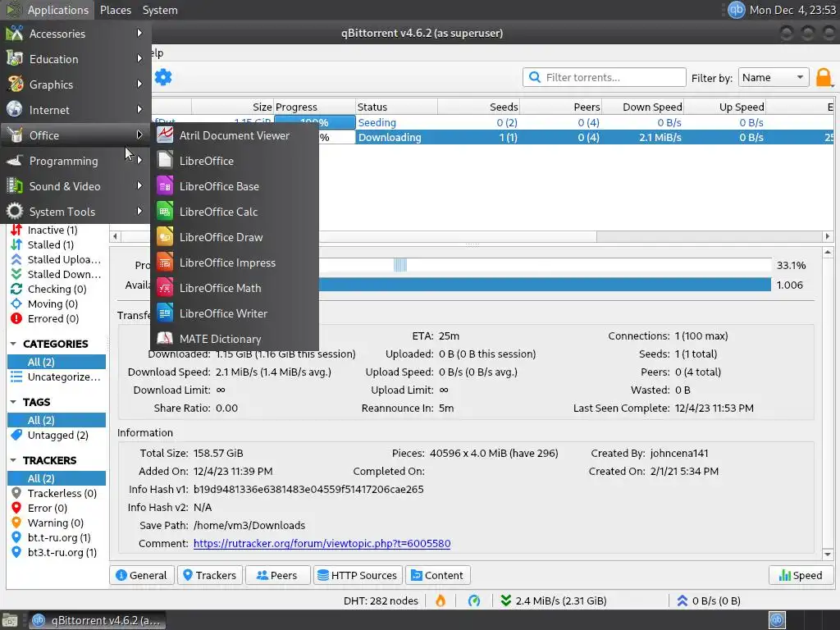Expand the Education submenu

pos(75,59)
